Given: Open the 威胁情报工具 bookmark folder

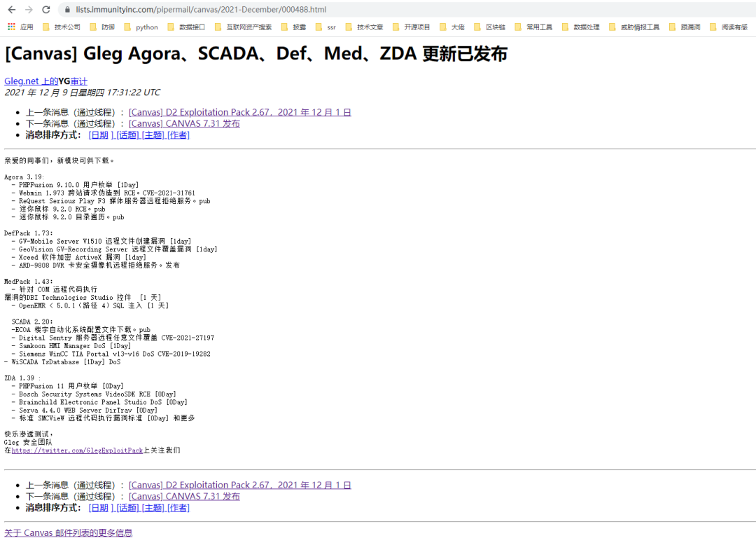Looking at the screenshot, I should point(634,27).
